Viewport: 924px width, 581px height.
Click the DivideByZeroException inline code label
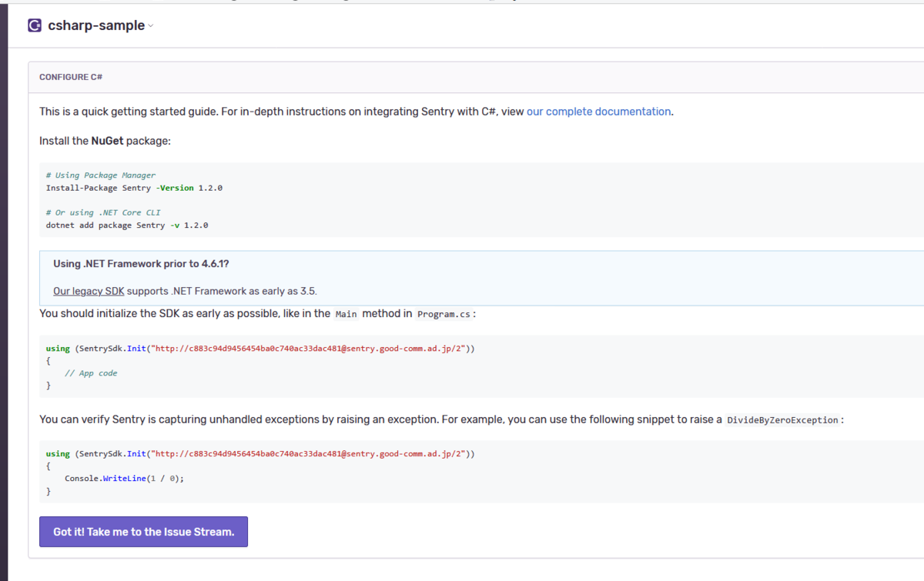point(782,420)
